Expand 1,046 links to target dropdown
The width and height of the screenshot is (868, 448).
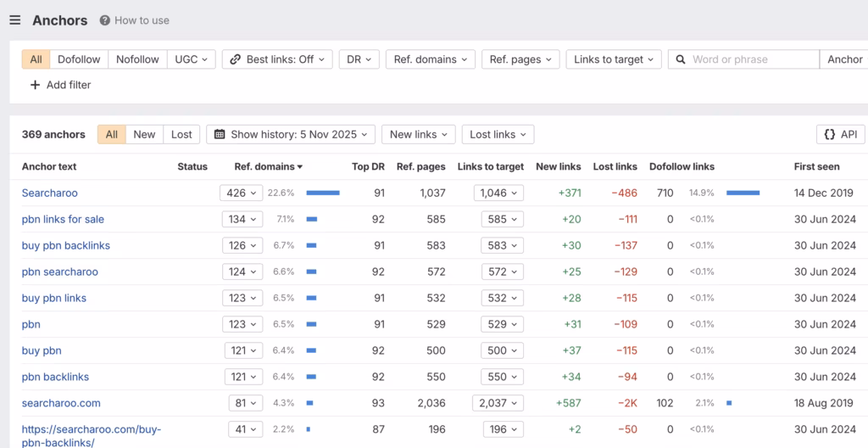point(498,193)
